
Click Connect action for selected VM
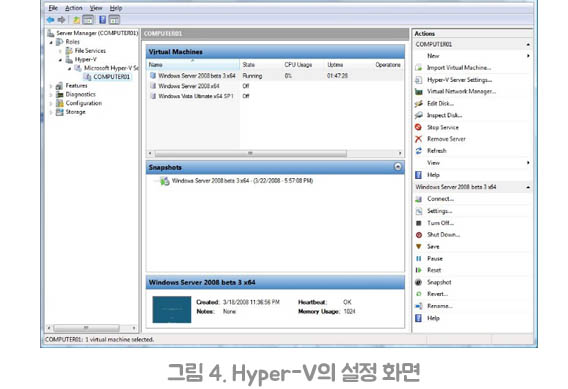coord(440,199)
